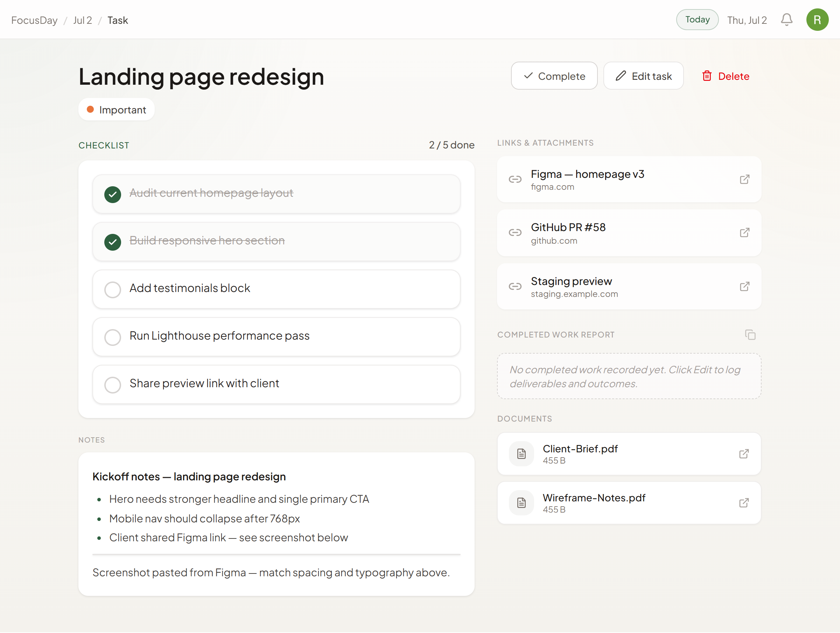Tick Share preview link with client

113,385
